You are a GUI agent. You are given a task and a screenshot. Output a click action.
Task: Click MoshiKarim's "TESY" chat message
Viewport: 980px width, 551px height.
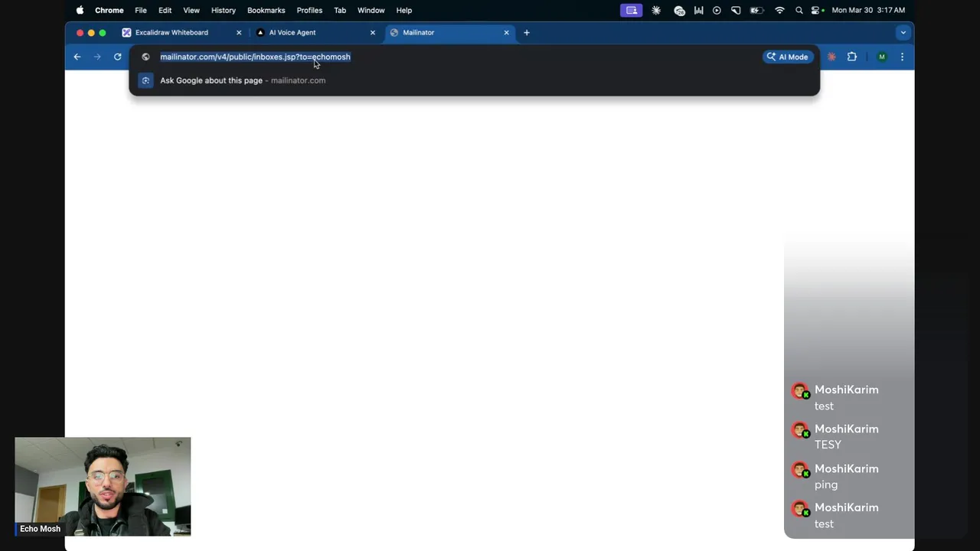[x=828, y=445]
